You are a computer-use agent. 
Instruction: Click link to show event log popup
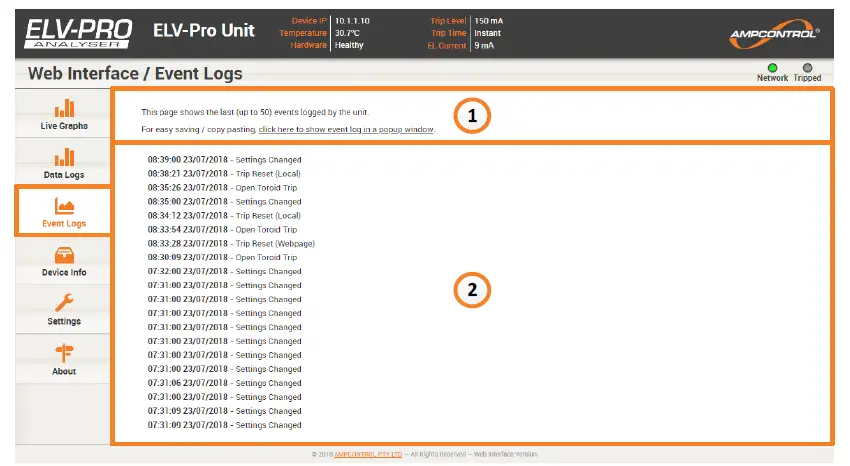pyautogui.click(x=346, y=130)
